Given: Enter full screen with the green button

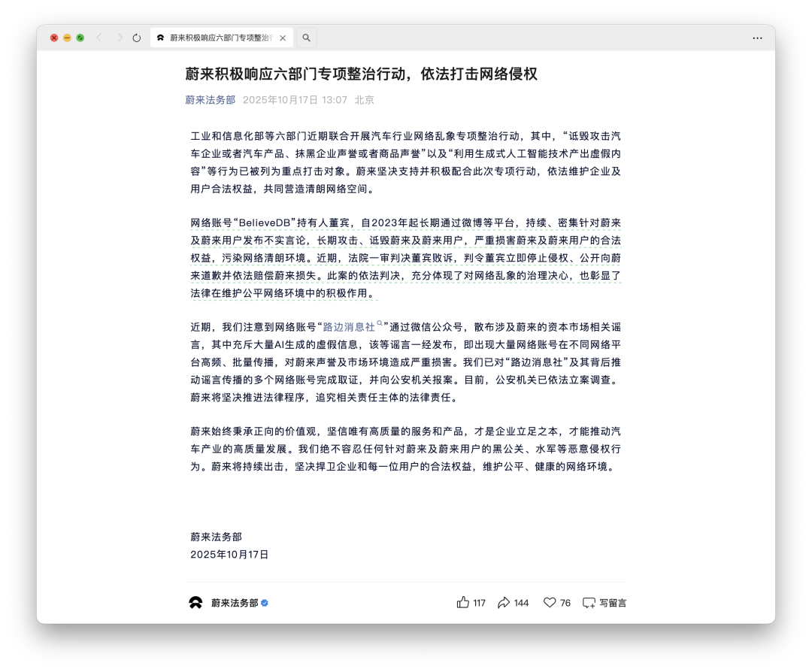Looking at the screenshot, I should [x=80, y=38].
